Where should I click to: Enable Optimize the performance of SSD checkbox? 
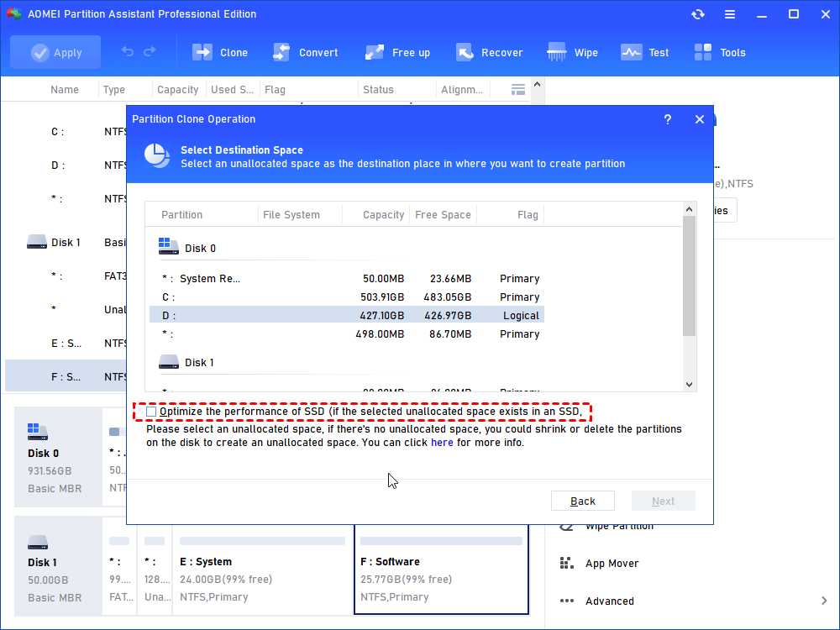click(x=151, y=412)
